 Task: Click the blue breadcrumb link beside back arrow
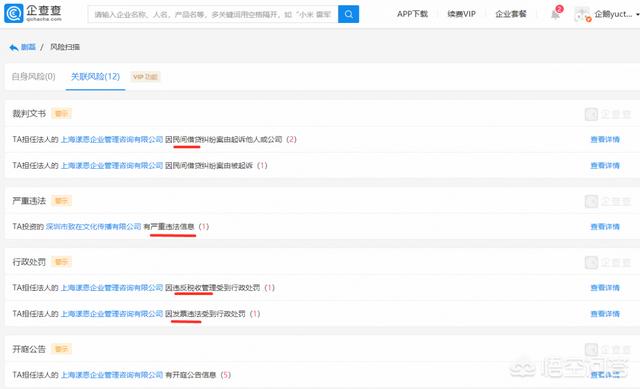(x=28, y=47)
